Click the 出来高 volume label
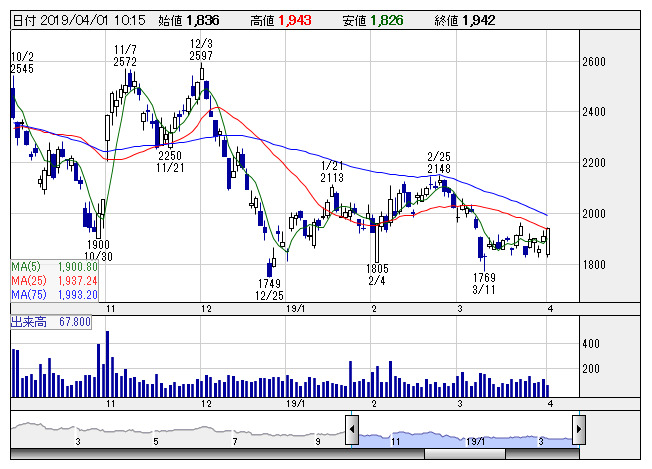The height and width of the screenshot is (469, 652). click(50, 322)
